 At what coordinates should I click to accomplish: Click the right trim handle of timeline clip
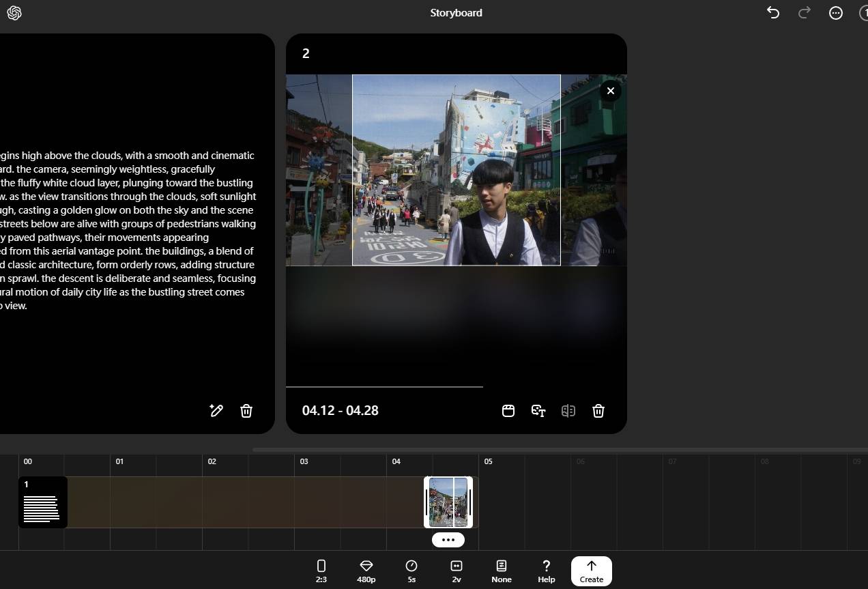470,502
